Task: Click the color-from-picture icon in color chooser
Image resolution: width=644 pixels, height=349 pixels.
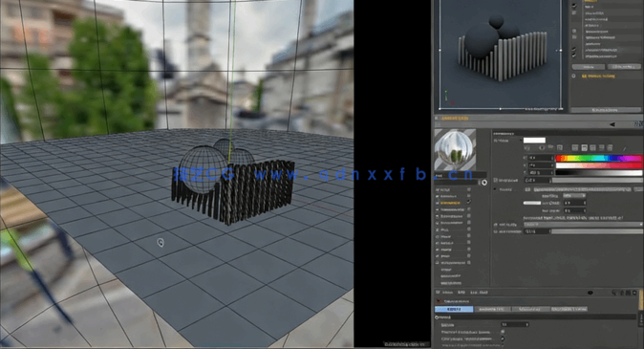Action: (x=559, y=147)
